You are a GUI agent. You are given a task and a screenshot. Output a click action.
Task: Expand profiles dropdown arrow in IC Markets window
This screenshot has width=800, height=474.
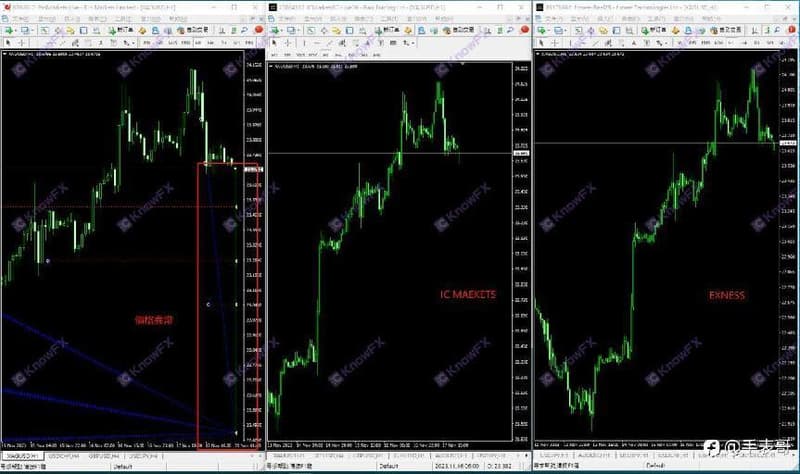[298, 30]
